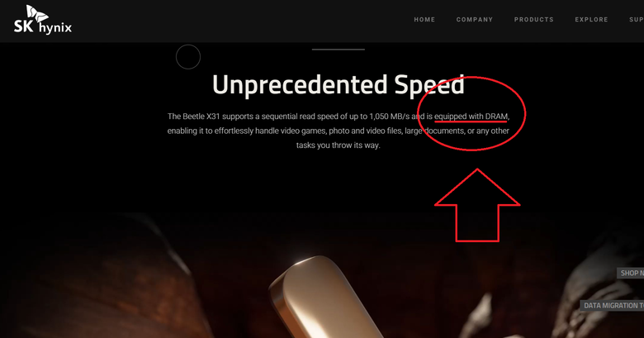This screenshot has height=338, width=644.
Task: Click the thin divider line above heading
Action: click(x=338, y=50)
